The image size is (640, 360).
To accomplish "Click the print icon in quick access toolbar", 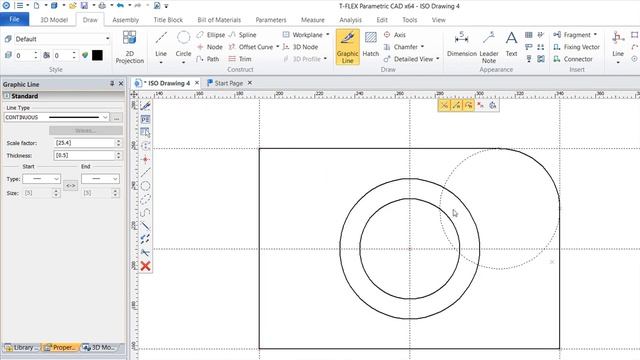I will tap(102, 6).
